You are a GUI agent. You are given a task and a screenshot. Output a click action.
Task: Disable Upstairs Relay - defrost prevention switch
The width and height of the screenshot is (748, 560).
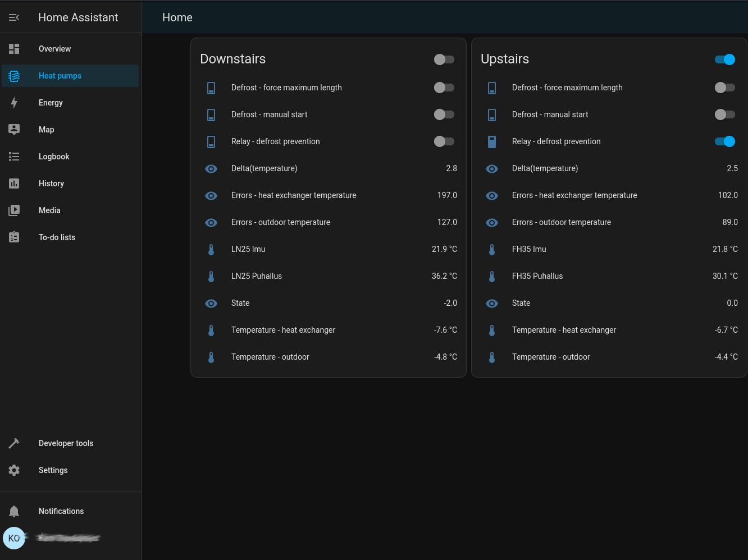click(724, 141)
